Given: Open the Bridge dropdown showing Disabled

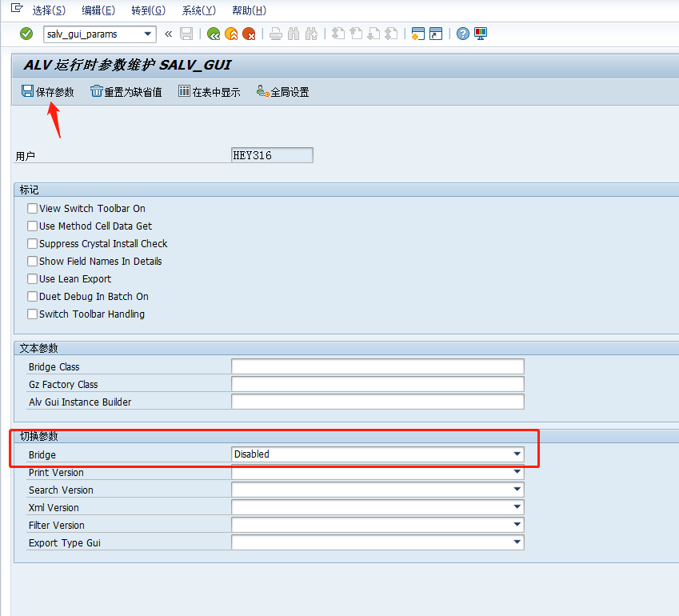Looking at the screenshot, I should coord(515,454).
